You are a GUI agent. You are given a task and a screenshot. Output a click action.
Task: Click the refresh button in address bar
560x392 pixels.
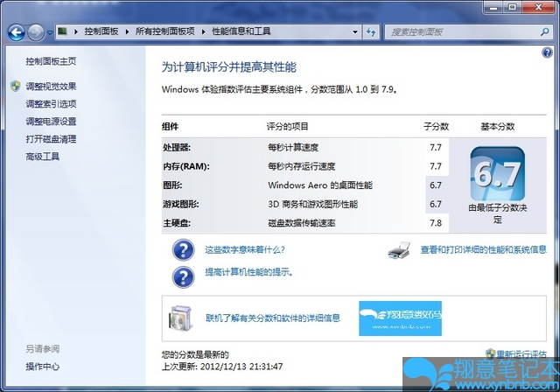pos(371,32)
